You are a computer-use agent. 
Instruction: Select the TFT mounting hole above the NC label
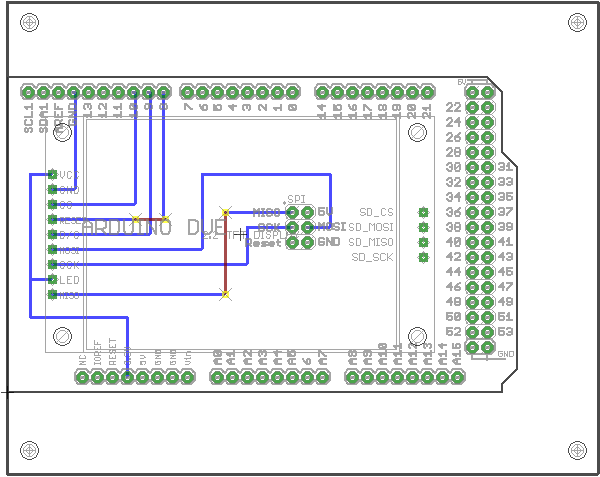click(x=62, y=336)
